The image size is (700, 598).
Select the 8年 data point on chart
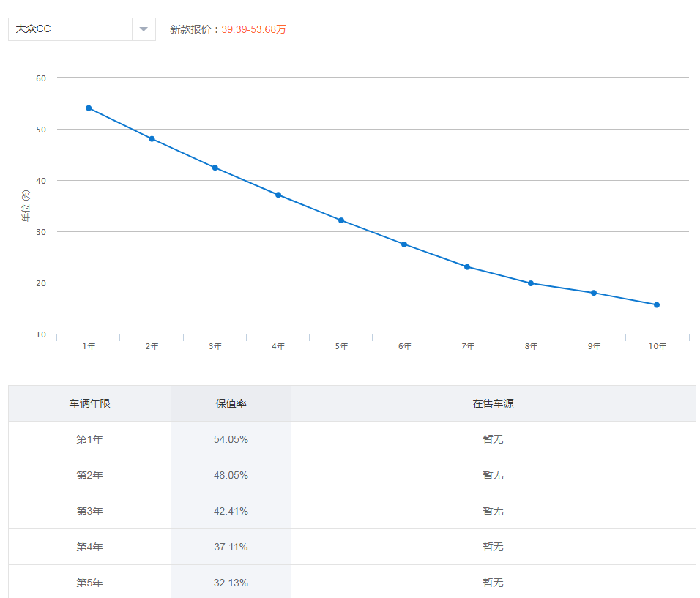(x=531, y=283)
